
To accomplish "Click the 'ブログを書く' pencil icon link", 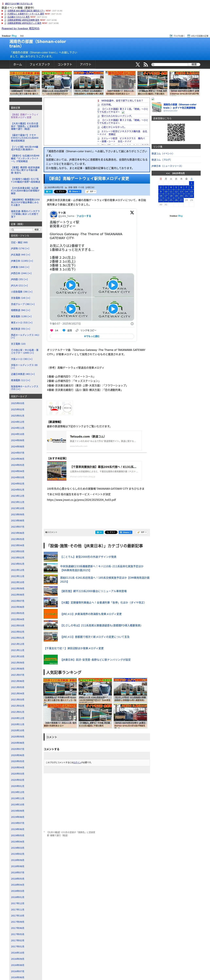I will pyautogui.click(x=177, y=36).
